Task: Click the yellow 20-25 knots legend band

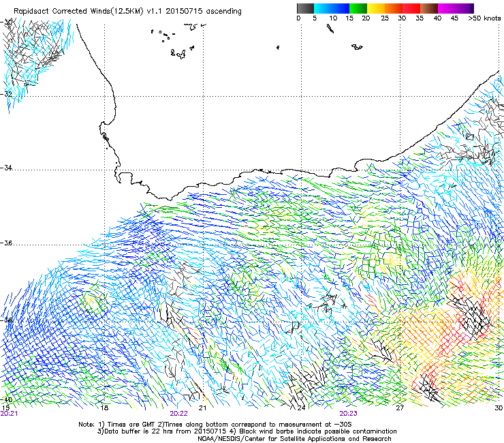Action: (376, 8)
